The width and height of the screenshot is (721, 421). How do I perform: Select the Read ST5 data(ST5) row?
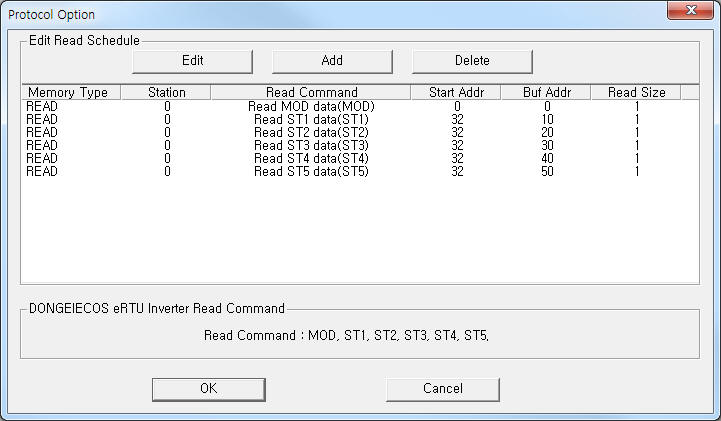tap(312, 171)
